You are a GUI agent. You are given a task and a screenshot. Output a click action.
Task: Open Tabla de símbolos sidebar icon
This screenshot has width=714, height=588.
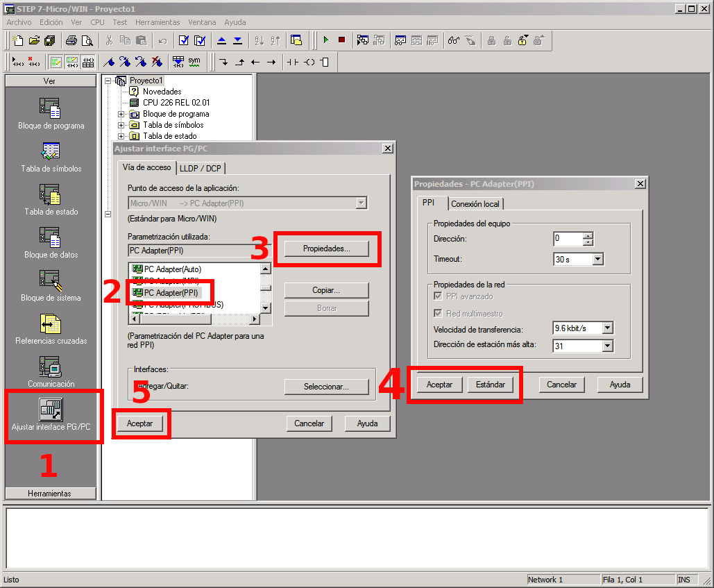51,157
